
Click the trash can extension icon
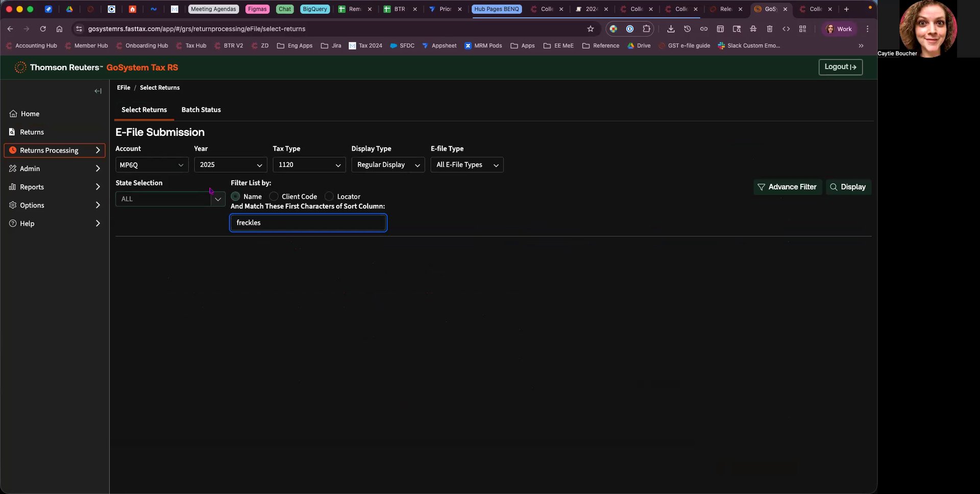click(x=770, y=29)
